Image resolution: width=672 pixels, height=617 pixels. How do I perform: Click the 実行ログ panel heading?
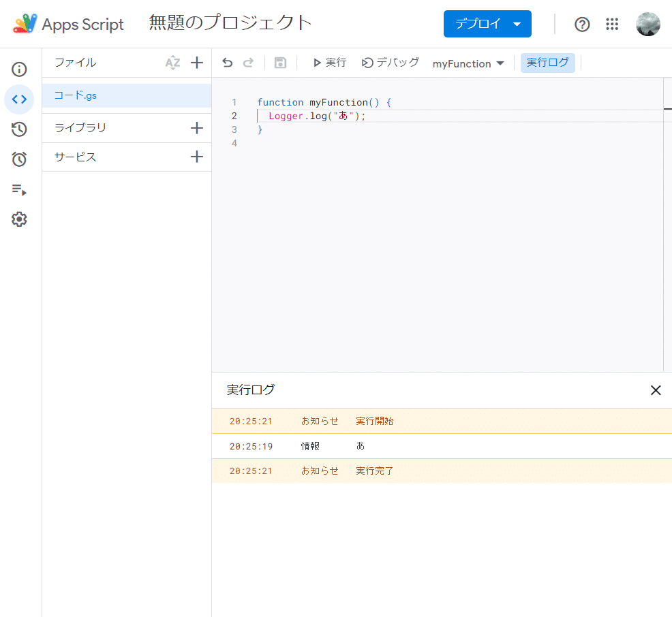(x=251, y=390)
